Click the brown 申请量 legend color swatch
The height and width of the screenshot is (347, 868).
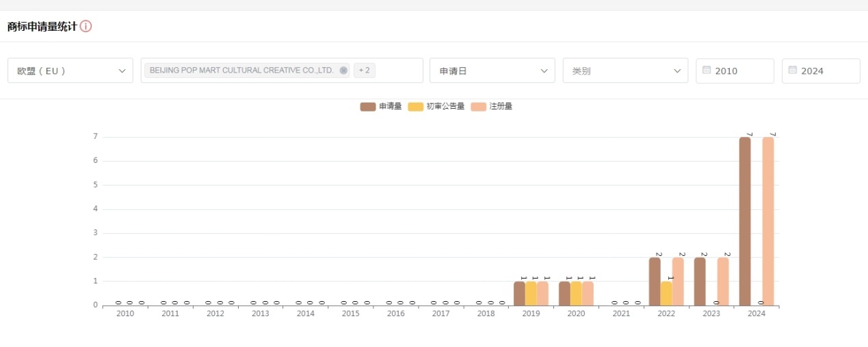(x=368, y=106)
